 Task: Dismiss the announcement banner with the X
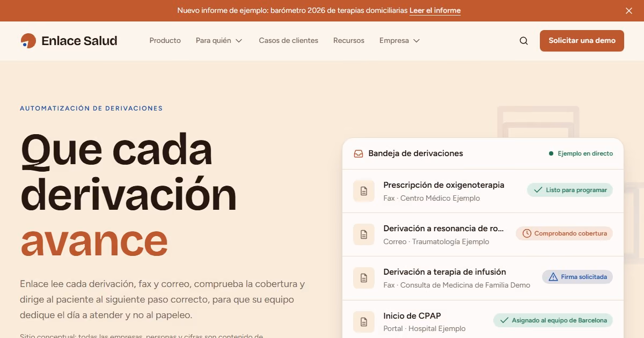(x=629, y=11)
